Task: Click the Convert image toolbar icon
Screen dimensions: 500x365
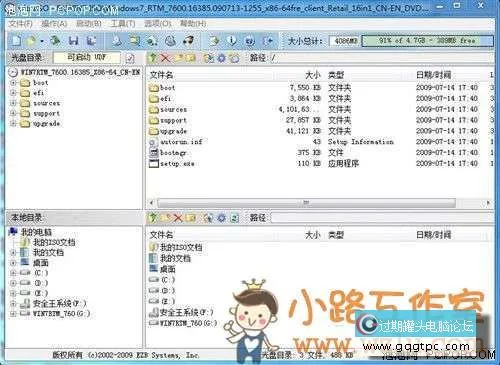Action: click(x=152, y=41)
